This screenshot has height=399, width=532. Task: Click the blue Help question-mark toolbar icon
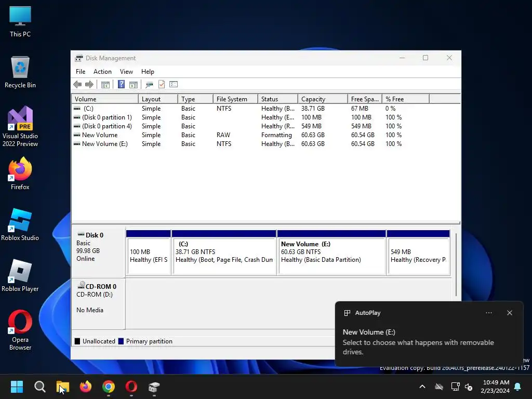click(121, 85)
